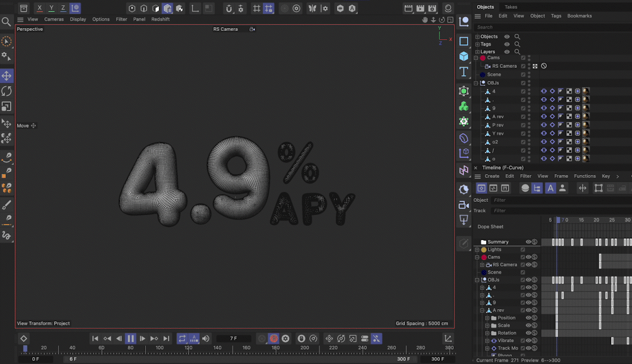Viewport: 632px width, 364px height.
Task: Switch timeline to F-Curve mode icon
Action: [493, 188]
